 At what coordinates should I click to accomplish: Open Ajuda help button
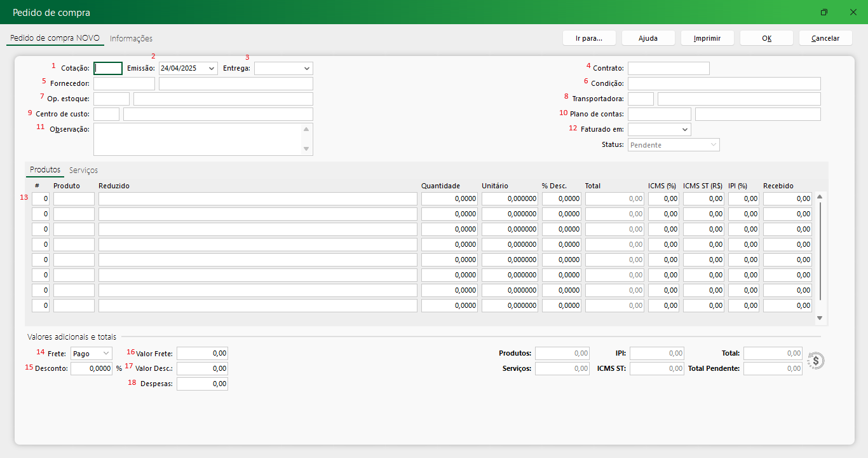648,38
